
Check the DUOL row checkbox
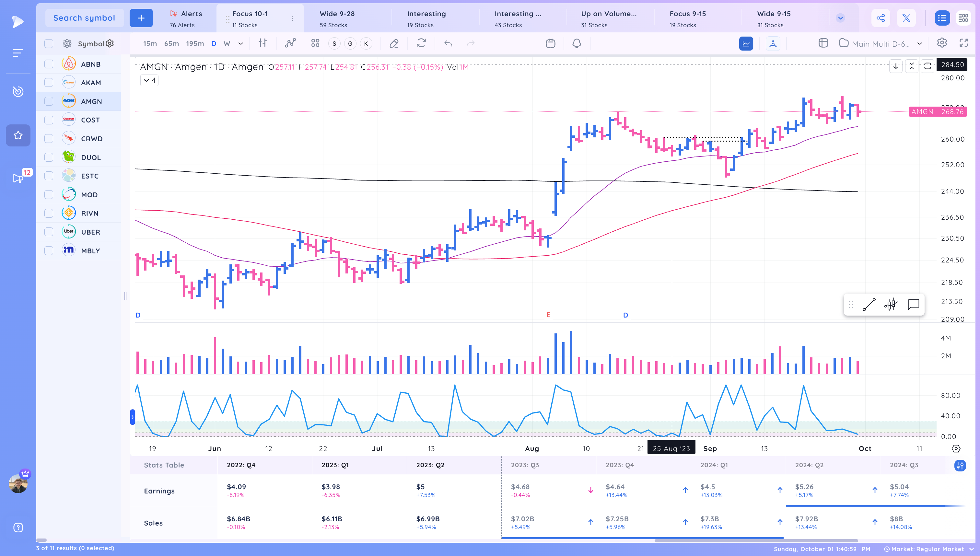tap(49, 157)
